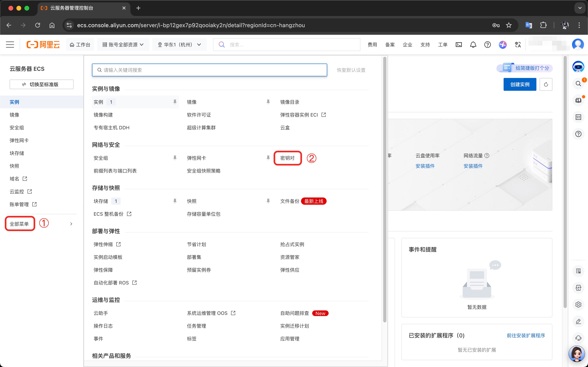The image size is (588, 367).
Task: Open the hamburger menu icon
Action: coord(10,45)
